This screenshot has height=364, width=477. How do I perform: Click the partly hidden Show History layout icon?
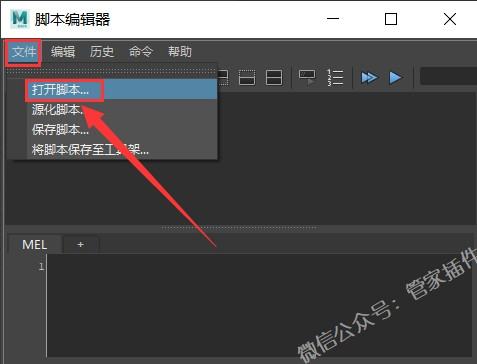point(223,78)
